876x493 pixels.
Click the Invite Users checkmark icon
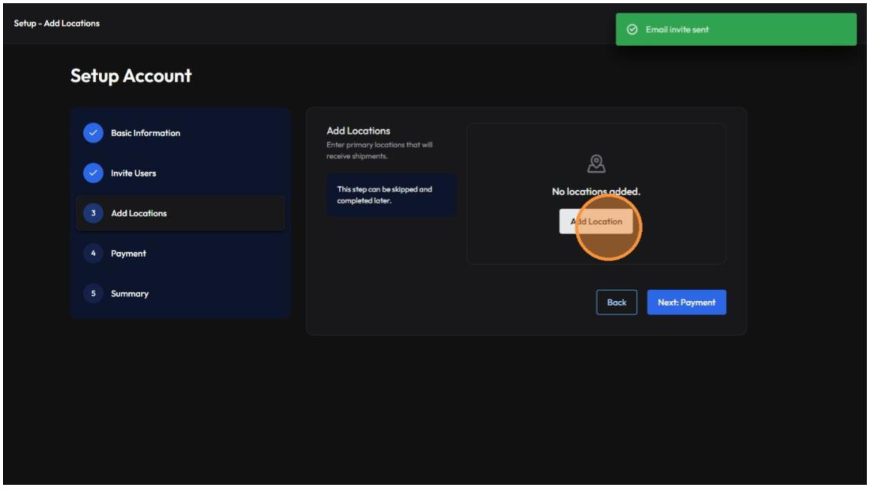pyautogui.click(x=94, y=174)
